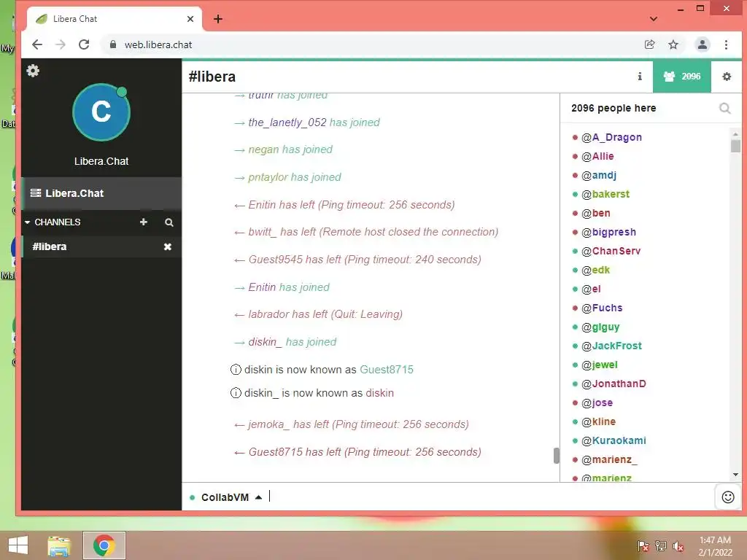Select user @edk in nicklist

[595, 270]
